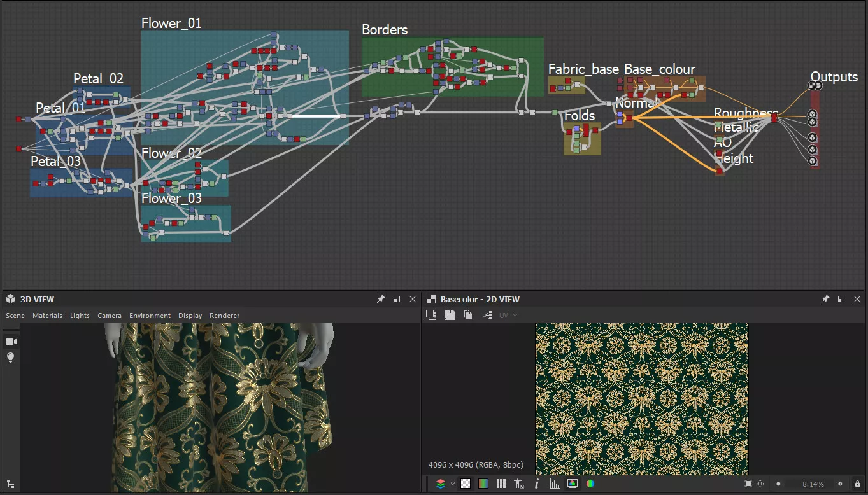Click the light bulb icon in 3D View

coord(11,358)
